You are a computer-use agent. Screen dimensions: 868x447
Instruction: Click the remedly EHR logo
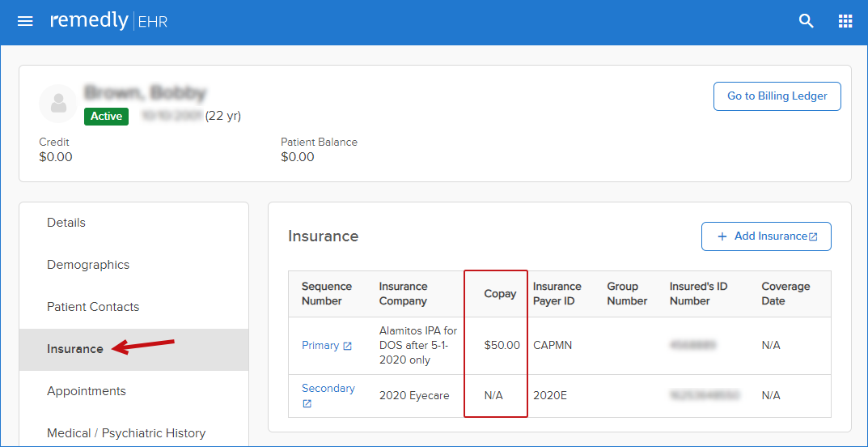pos(109,22)
